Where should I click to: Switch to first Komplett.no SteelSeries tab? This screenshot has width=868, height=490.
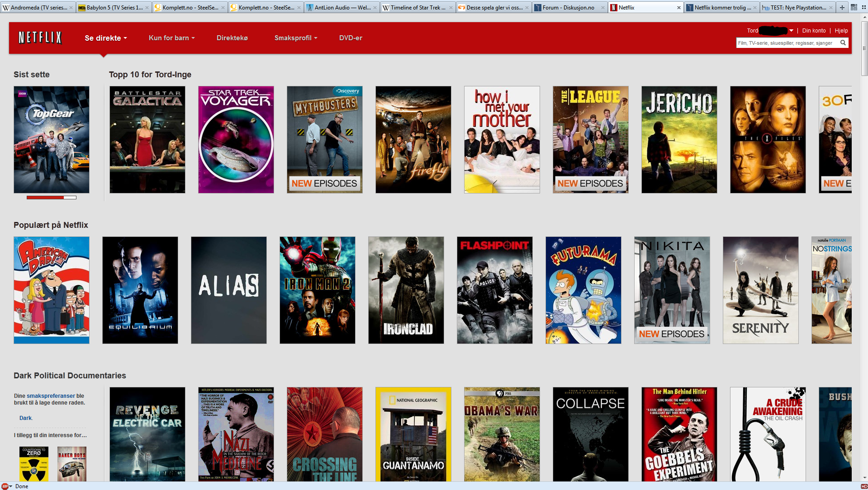pos(190,8)
